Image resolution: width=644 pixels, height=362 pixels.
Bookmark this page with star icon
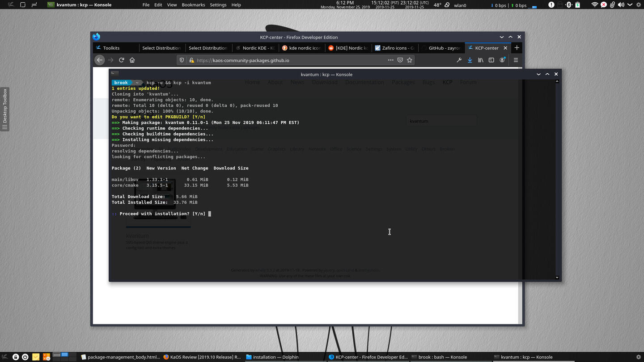pos(409,60)
